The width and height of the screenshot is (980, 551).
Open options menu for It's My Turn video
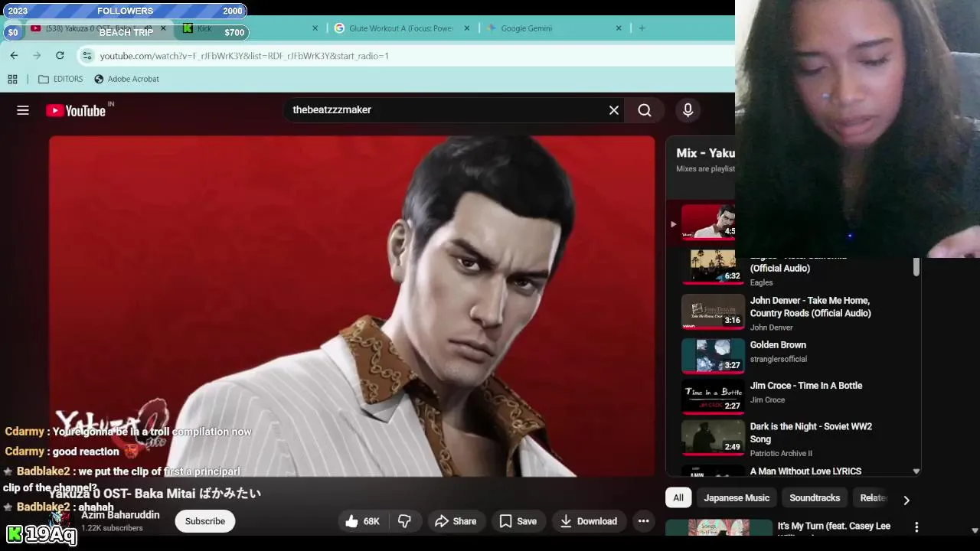click(916, 527)
